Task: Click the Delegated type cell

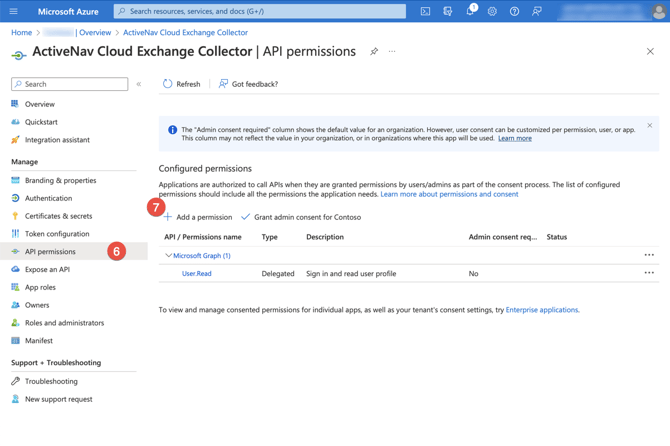Action: coord(278,274)
